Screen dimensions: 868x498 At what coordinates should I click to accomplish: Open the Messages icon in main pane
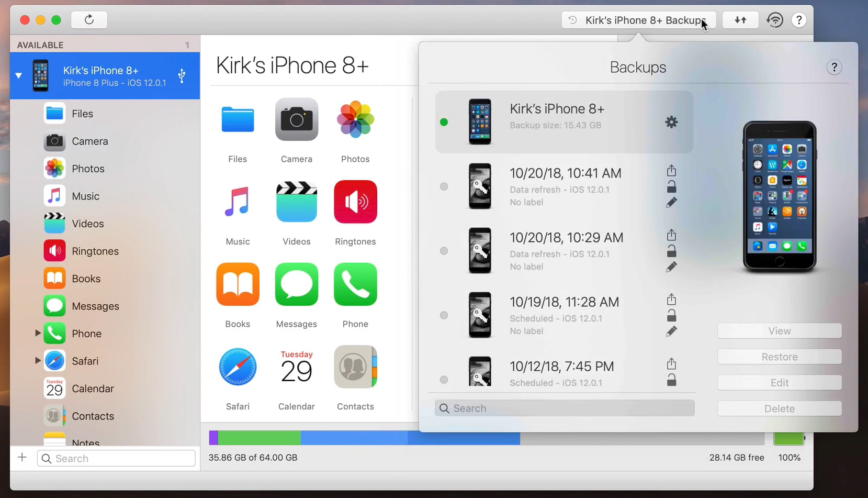click(x=297, y=284)
